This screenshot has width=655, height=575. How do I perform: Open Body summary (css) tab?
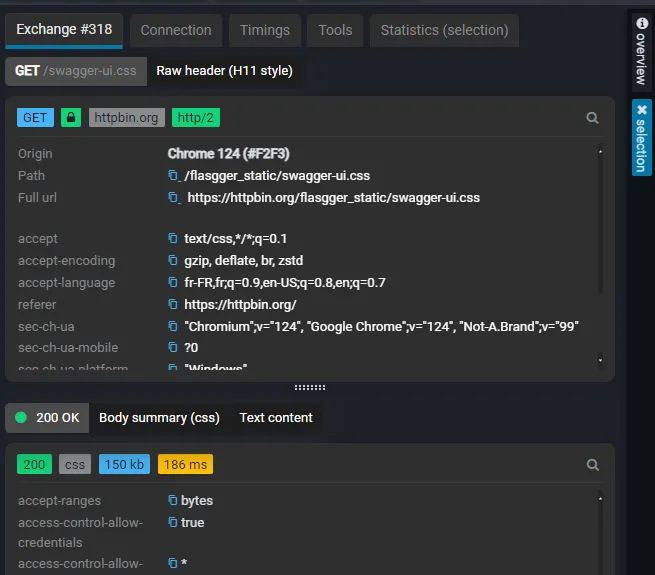[x=159, y=417]
